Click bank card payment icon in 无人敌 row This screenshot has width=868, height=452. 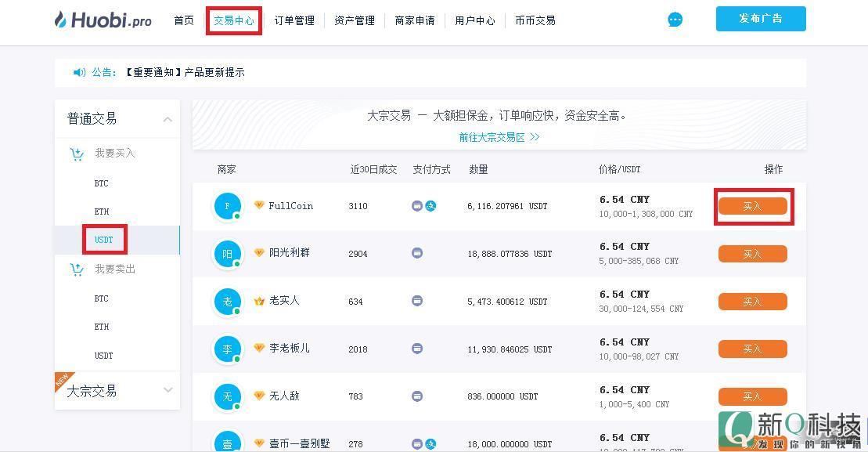(x=417, y=396)
